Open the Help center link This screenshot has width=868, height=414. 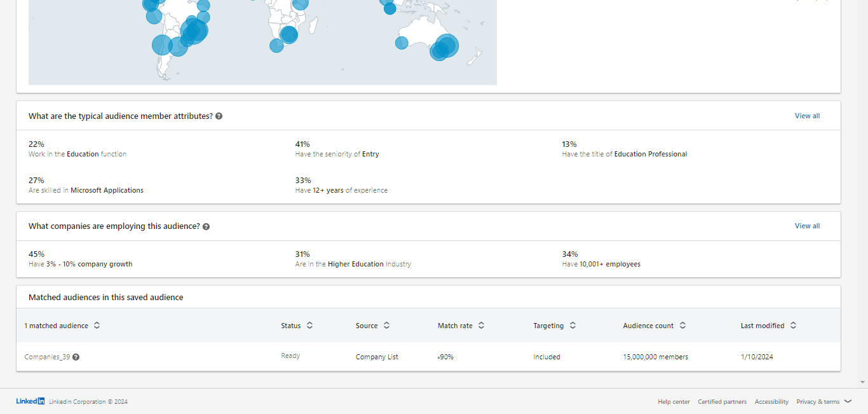click(x=674, y=402)
